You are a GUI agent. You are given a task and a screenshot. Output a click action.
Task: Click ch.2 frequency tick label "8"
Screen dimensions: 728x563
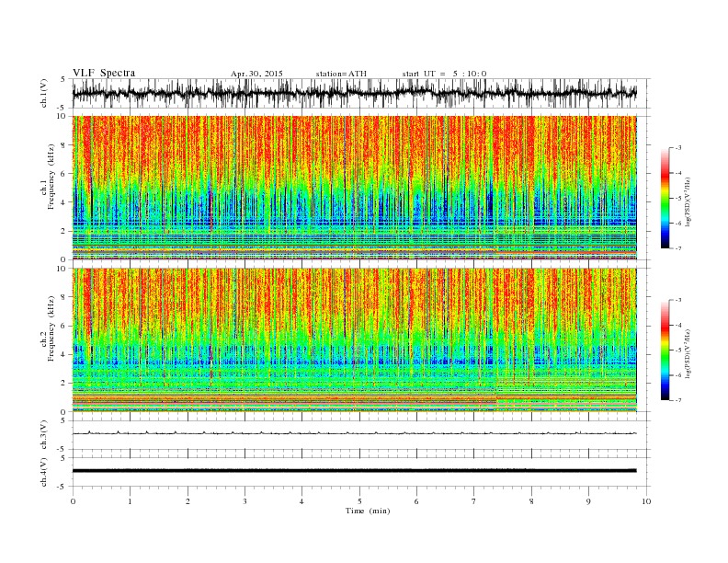[x=64, y=297]
